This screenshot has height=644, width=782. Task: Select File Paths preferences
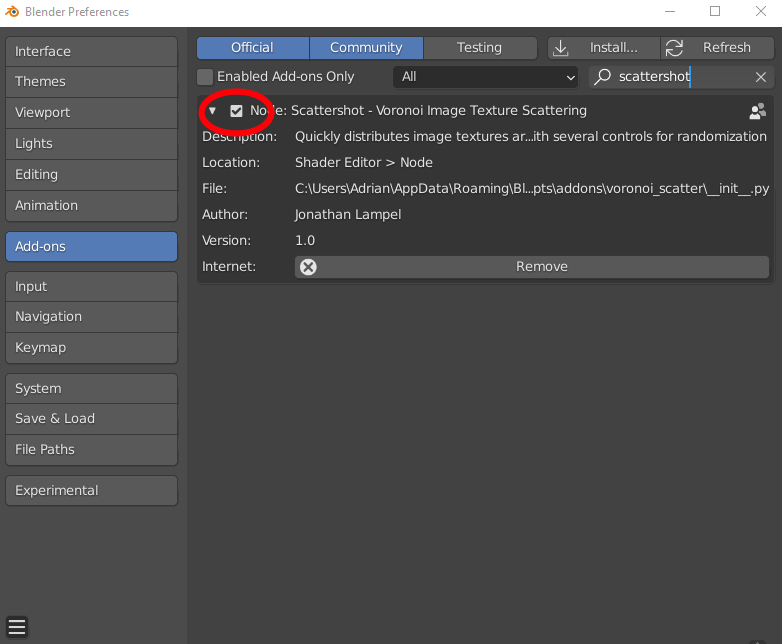tap(91, 449)
